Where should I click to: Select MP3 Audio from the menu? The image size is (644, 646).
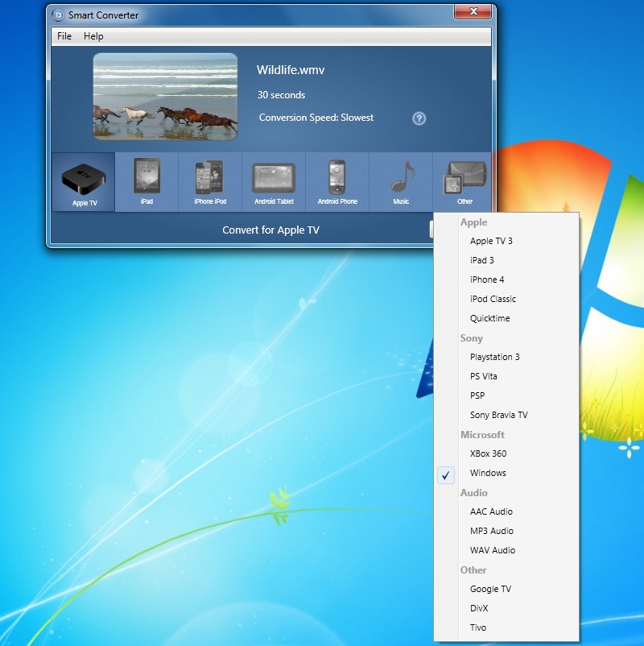[x=506, y=531]
